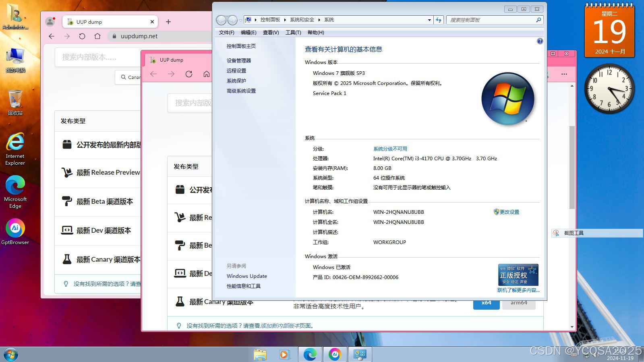The height and width of the screenshot is (362, 644).
Task: Click the x64 button in the pink browser
Action: pyautogui.click(x=486, y=303)
